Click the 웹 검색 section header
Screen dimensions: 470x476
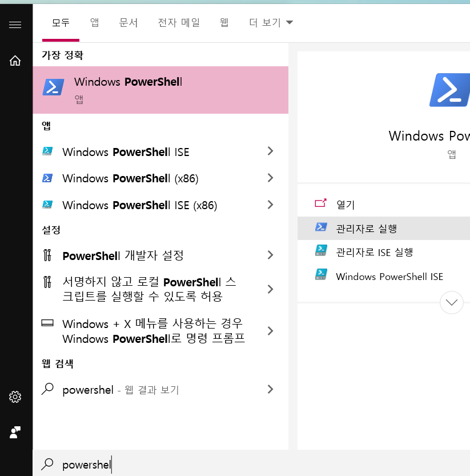[x=57, y=363]
